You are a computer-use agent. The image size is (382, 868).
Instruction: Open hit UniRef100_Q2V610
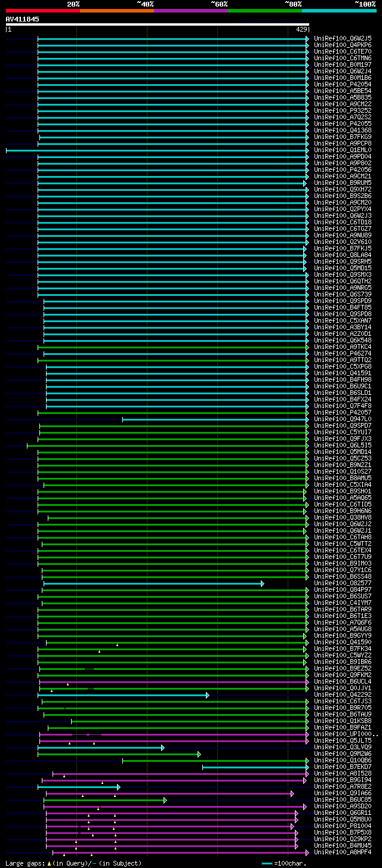pyautogui.click(x=343, y=242)
